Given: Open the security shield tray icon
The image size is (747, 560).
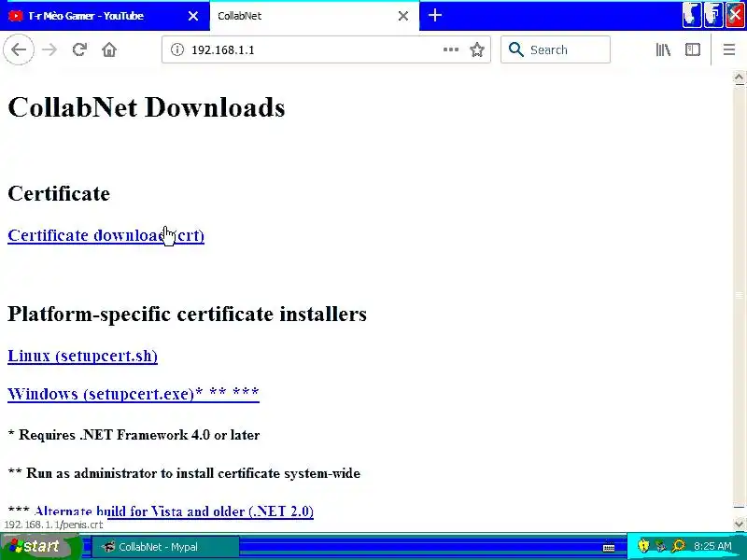Looking at the screenshot, I should [643, 546].
